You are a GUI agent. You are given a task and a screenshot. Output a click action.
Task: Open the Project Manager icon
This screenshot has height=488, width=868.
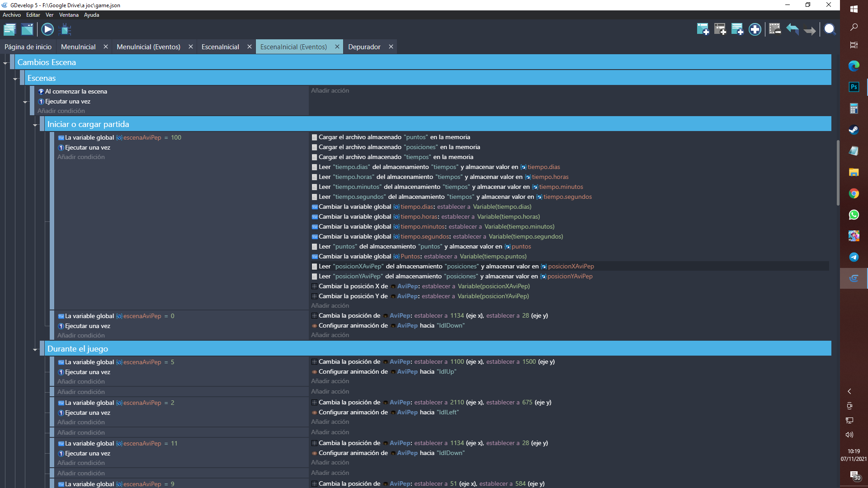coord(9,30)
